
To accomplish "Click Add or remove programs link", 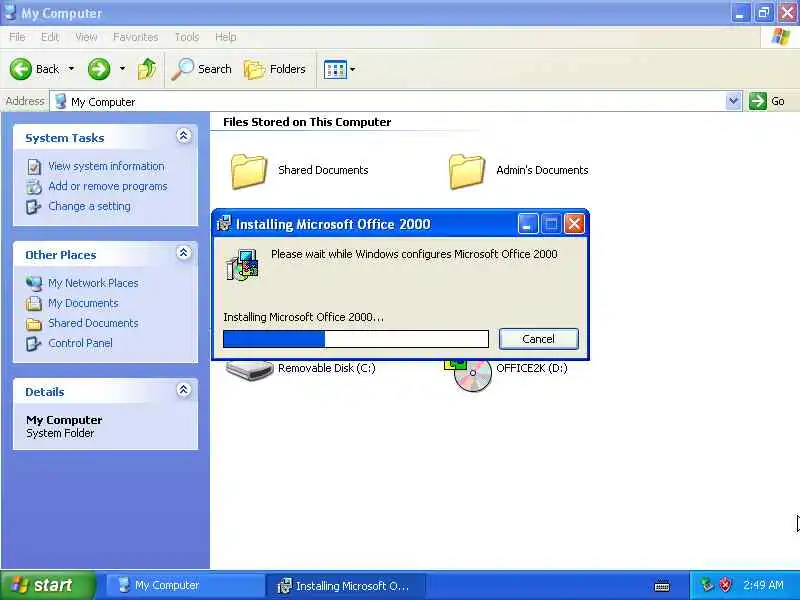I will [108, 186].
